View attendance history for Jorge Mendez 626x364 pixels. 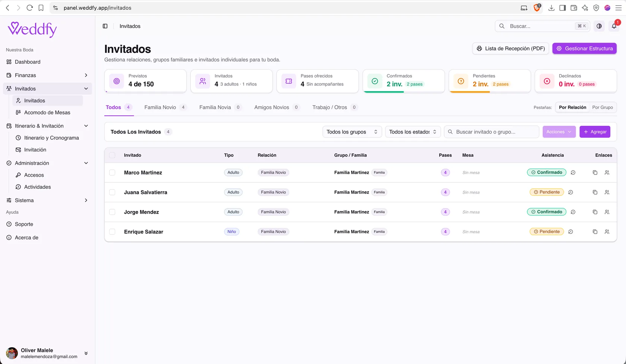573,212
